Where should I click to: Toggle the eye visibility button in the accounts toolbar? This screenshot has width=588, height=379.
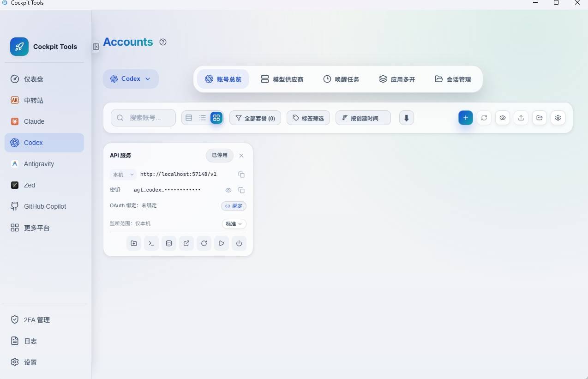[x=503, y=118]
